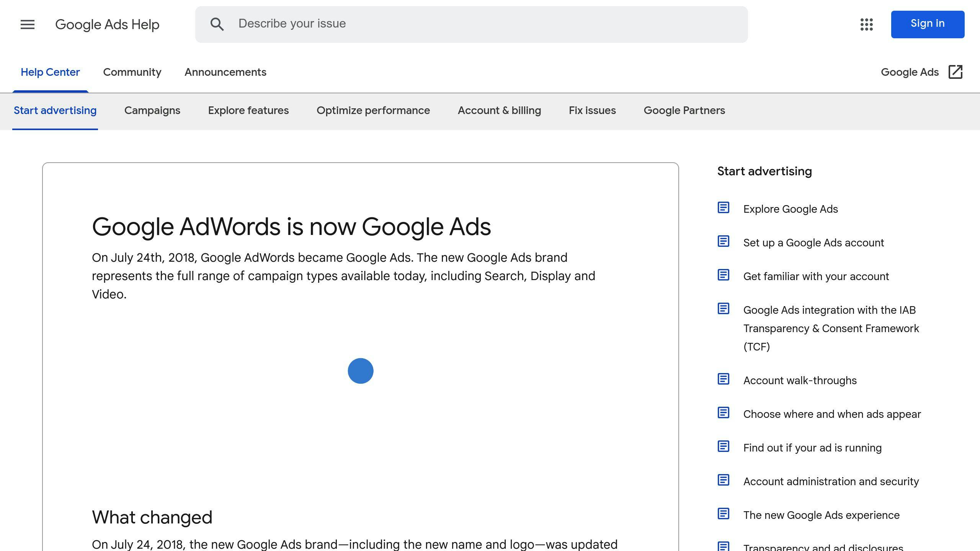Image resolution: width=980 pixels, height=551 pixels.
Task: Open the hamburger menu on the top left
Action: click(x=28, y=24)
